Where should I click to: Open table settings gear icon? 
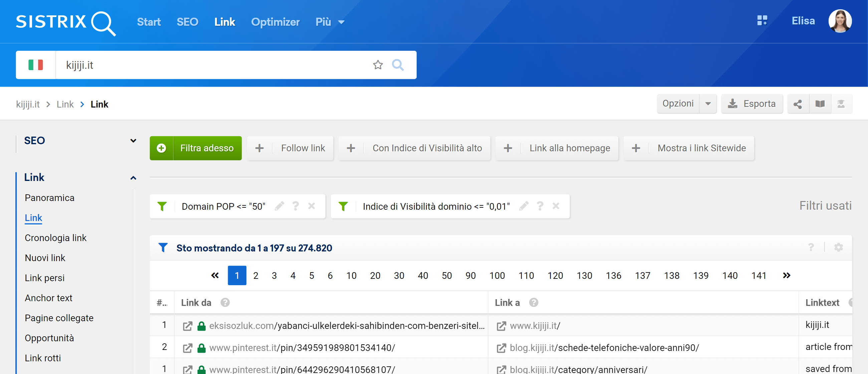coord(838,247)
